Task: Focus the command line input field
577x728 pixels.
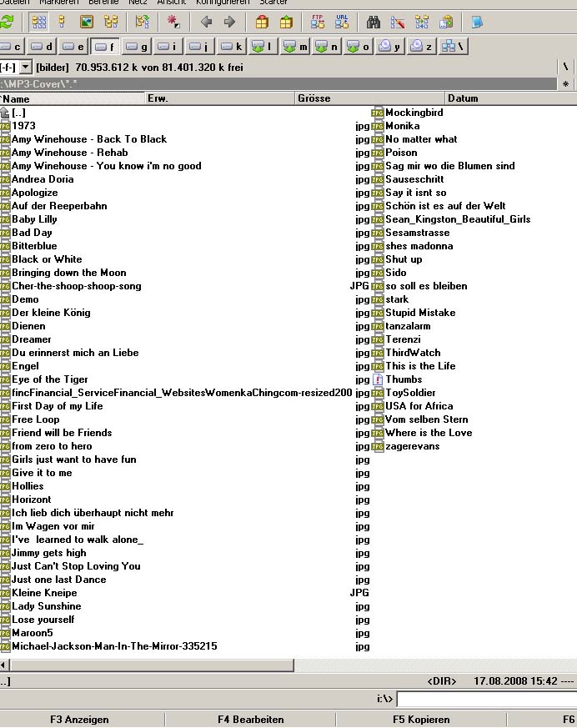Action: coord(486,699)
